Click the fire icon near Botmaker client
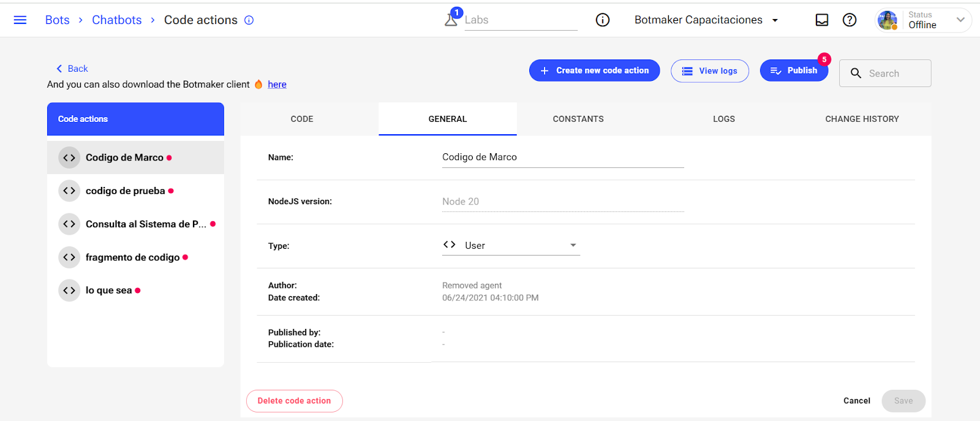980x421 pixels. [x=258, y=85]
